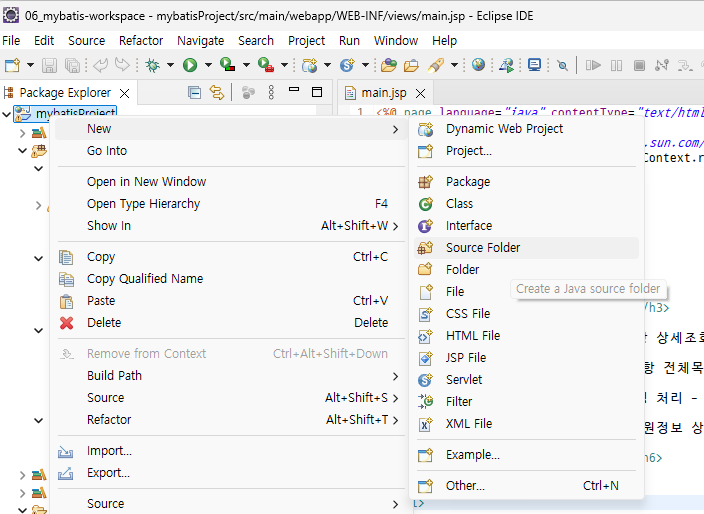Click the Open Task folder icon
Viewport: 704px width, 514px height.
tap(411, 66)
